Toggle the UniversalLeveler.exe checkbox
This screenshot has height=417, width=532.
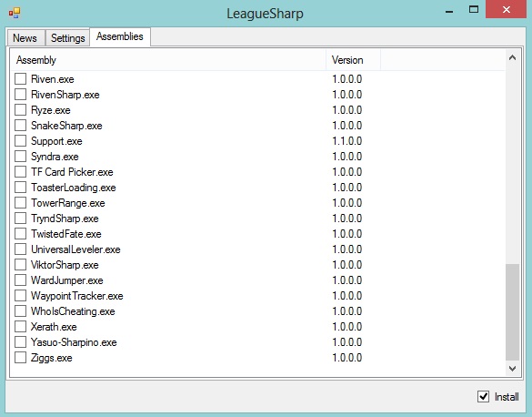click(20, 249)
